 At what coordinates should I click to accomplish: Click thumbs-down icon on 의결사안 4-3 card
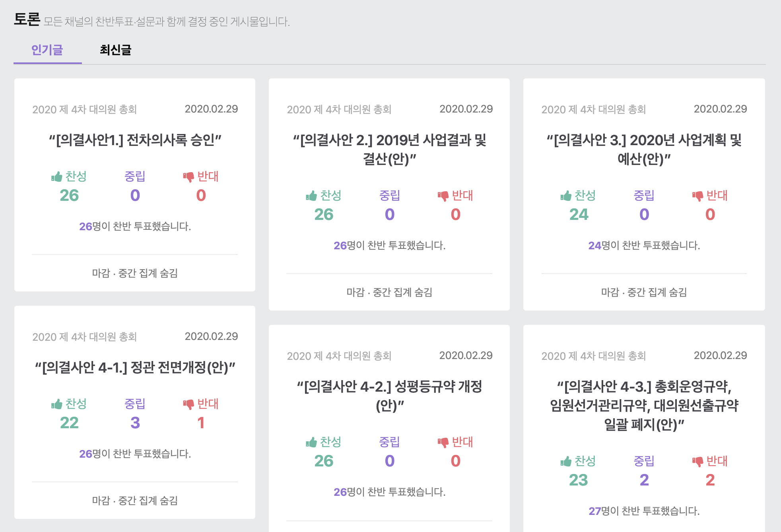coord(697,461)
